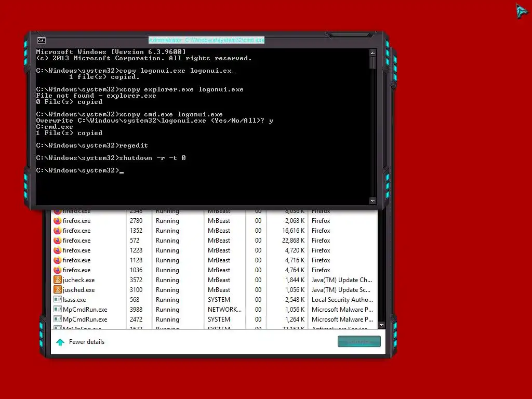The width and height of the screenshot is (532, 399).
Task: Open the cmd.exe title bar system icon
Action: [x=42, y=41]
